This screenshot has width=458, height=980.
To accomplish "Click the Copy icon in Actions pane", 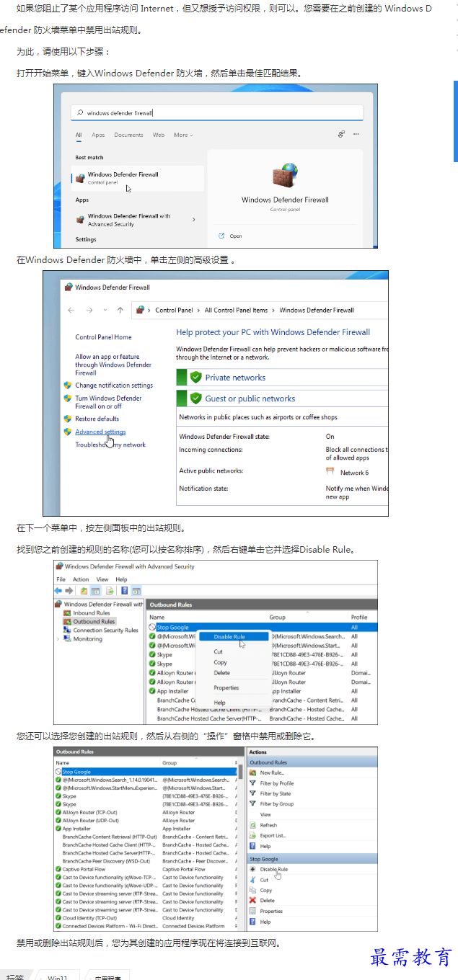I will (x=252, y=890).
